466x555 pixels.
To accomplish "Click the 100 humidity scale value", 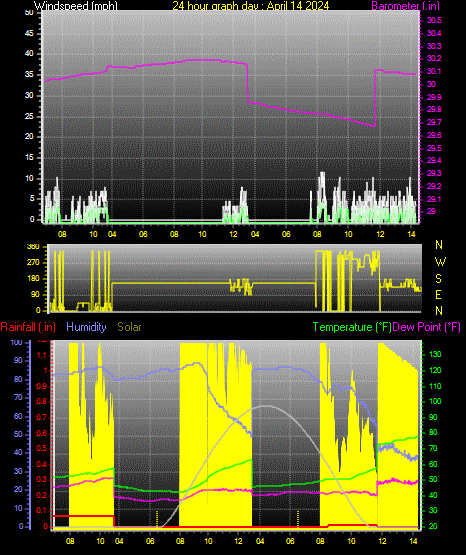I will click(x=16, y=342).
